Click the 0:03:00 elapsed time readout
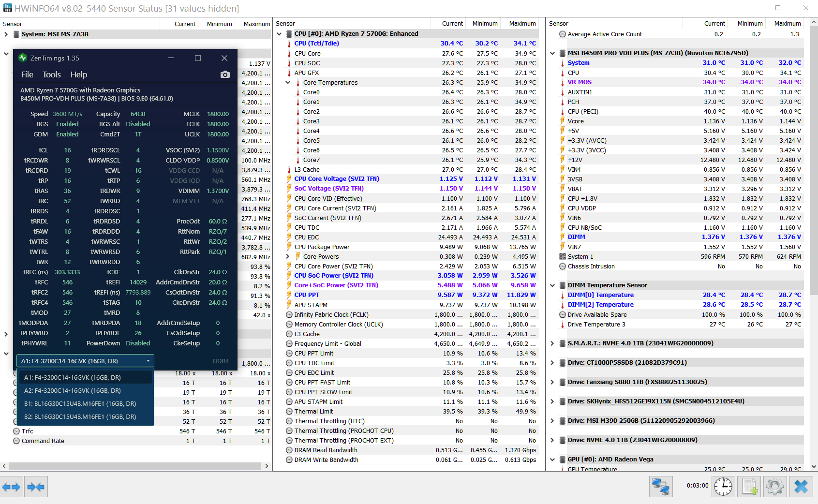 (x=697, y=486)
